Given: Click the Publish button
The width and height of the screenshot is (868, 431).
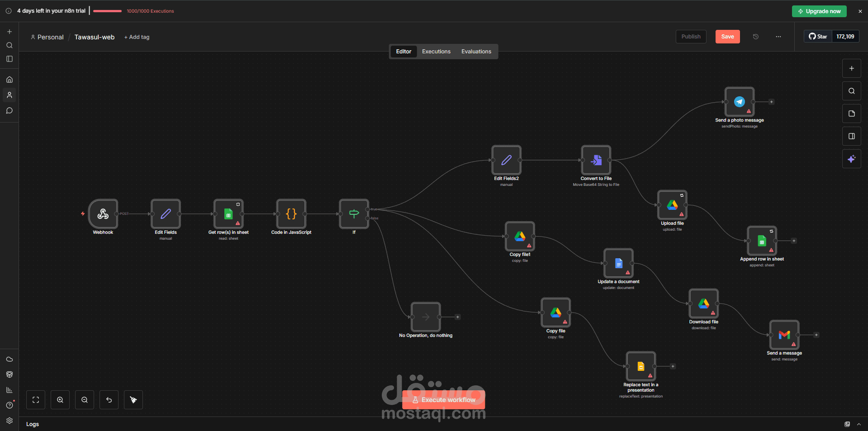Looking at the screenshot, I should (691, 37).
